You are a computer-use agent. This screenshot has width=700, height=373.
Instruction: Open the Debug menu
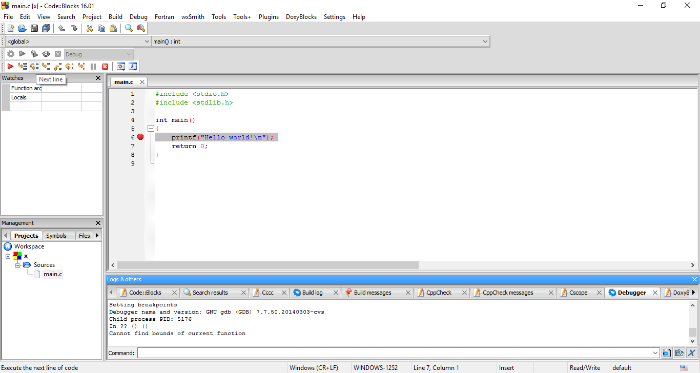click(x=138, y=17)
